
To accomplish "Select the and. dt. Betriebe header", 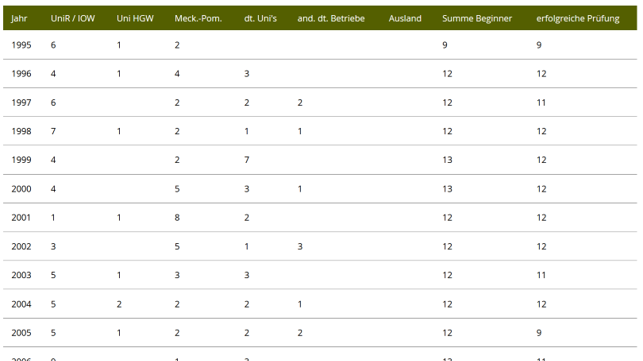I will point(331,18).
